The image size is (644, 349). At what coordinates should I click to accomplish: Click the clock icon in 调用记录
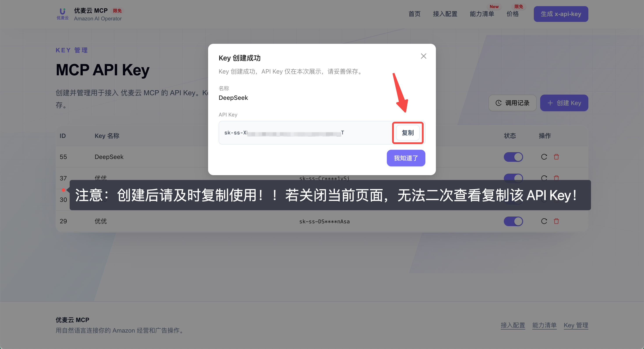coord(498,103)
